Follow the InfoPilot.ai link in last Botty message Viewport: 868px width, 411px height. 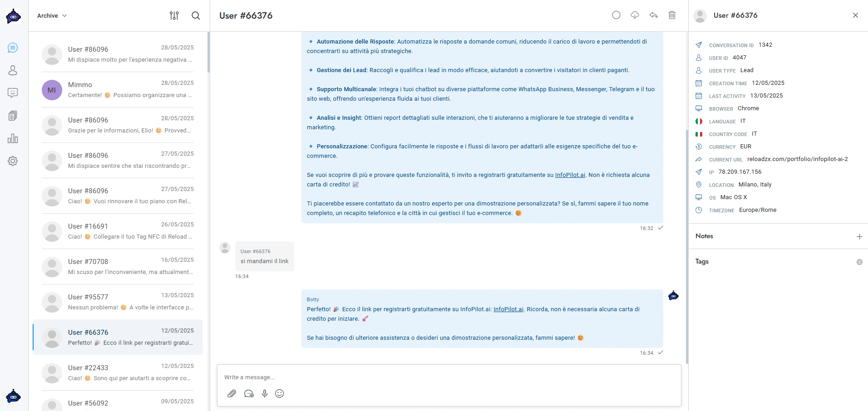508,309
